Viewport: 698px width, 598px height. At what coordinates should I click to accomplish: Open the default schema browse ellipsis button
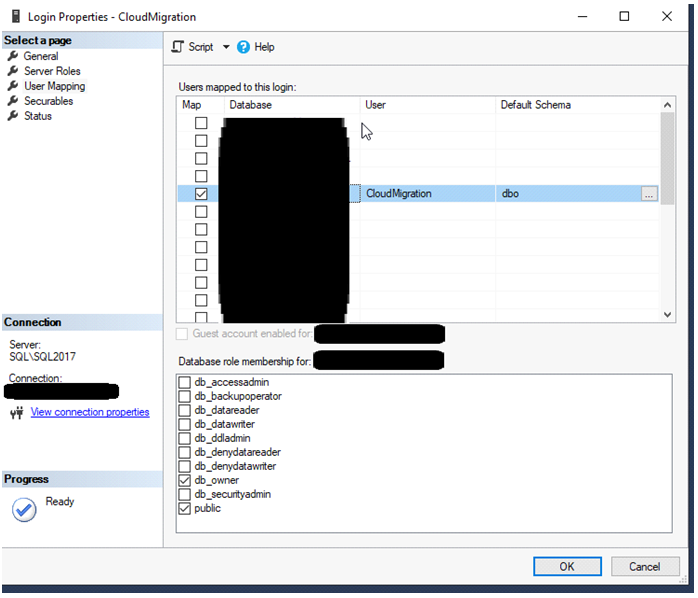(649, 194)
